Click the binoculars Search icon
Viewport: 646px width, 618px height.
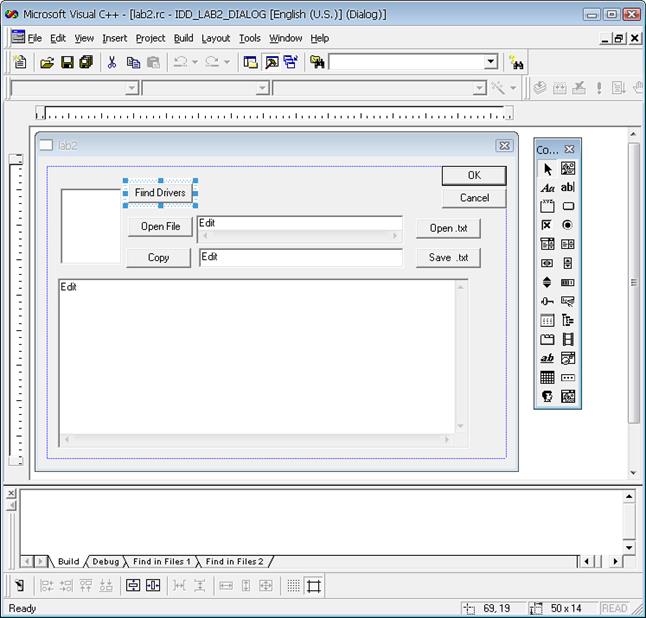(516, 63)
